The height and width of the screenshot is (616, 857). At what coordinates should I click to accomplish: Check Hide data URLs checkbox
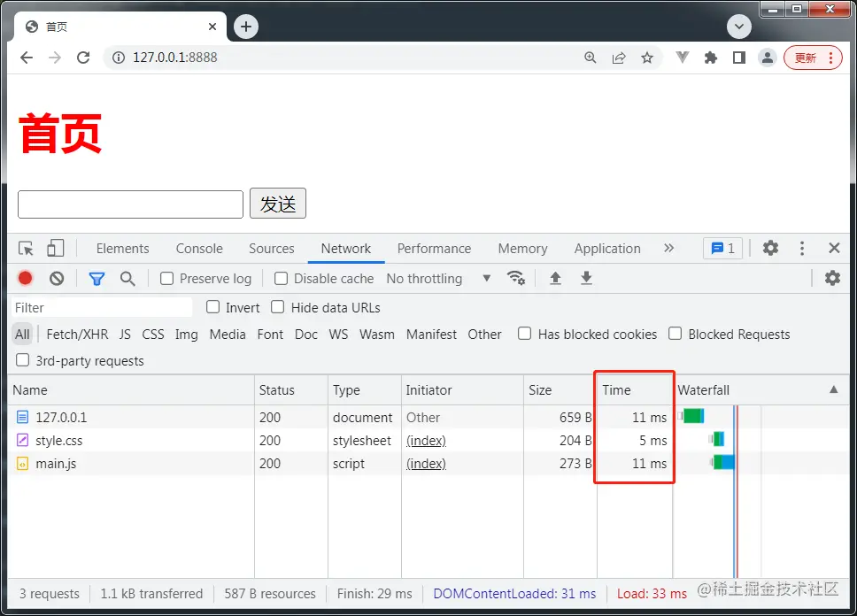pos(278,307)
